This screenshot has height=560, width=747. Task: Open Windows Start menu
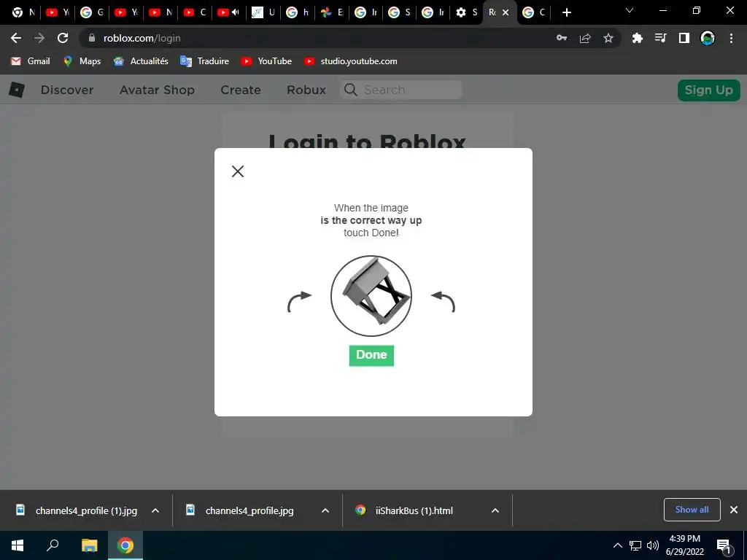[x=18, y=545]
